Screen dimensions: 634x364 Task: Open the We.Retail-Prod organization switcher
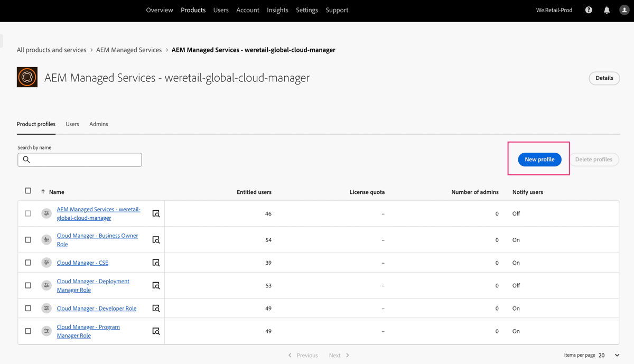coord(554,10)
